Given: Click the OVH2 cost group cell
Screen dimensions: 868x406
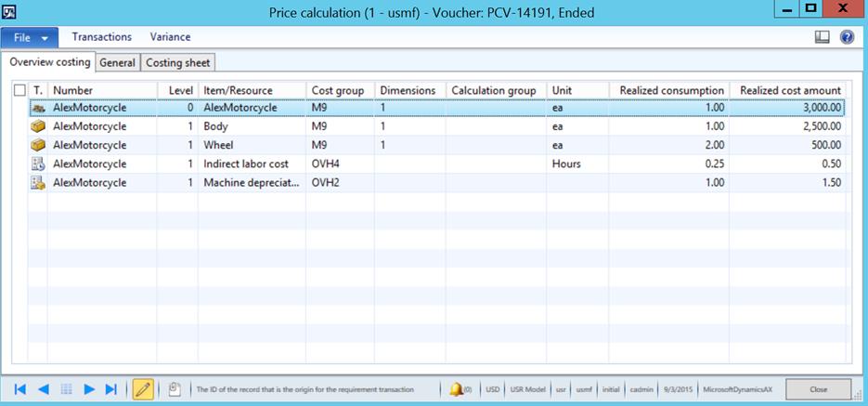Looking at the screenshot, I should [x=341, y=183].
